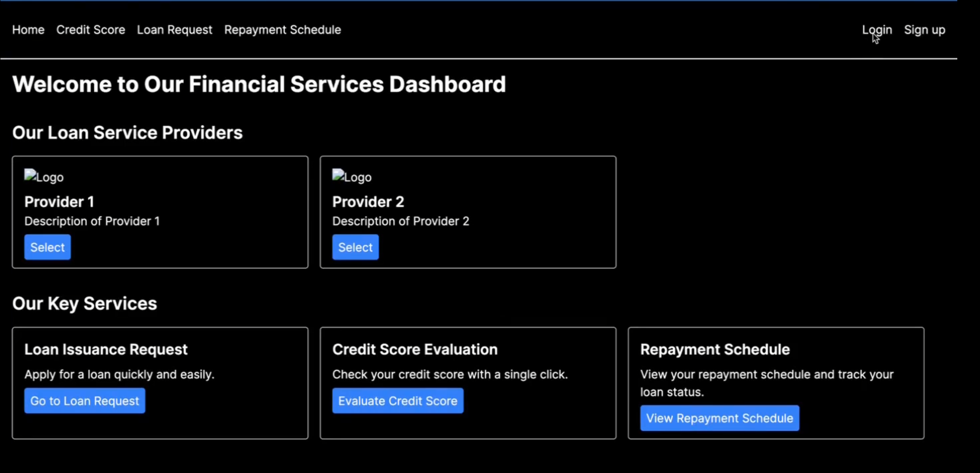Click the Credit Score Evaluation card heading
The width and height of the screenshot is (980, 473).
[414, 349]
